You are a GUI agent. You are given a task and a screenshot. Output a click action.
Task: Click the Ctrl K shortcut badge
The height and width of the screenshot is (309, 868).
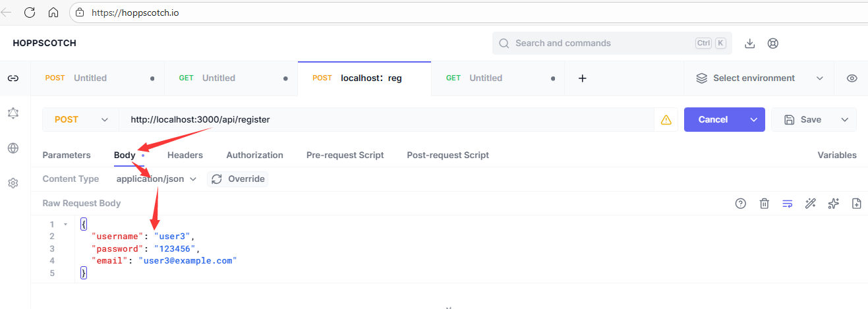tap(710, 43)
